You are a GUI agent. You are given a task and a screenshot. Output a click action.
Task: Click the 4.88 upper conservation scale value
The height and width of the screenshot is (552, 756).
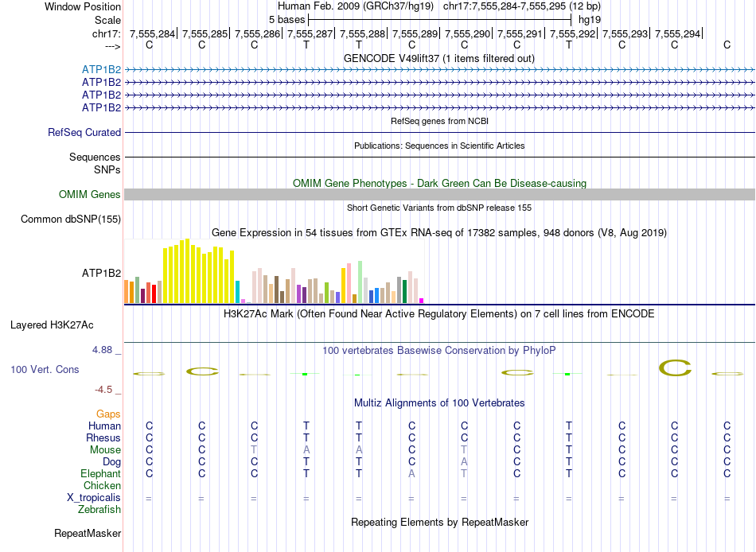(x=102, y=350)
